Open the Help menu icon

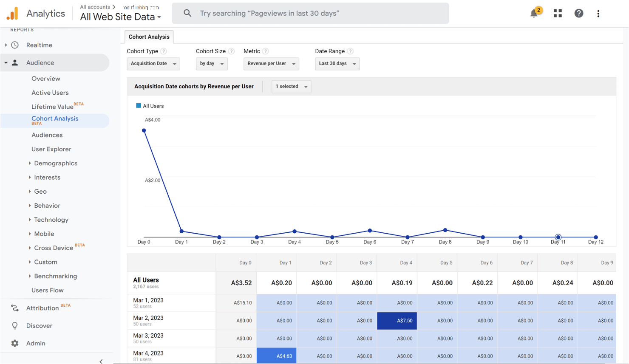tap(579, 13)
